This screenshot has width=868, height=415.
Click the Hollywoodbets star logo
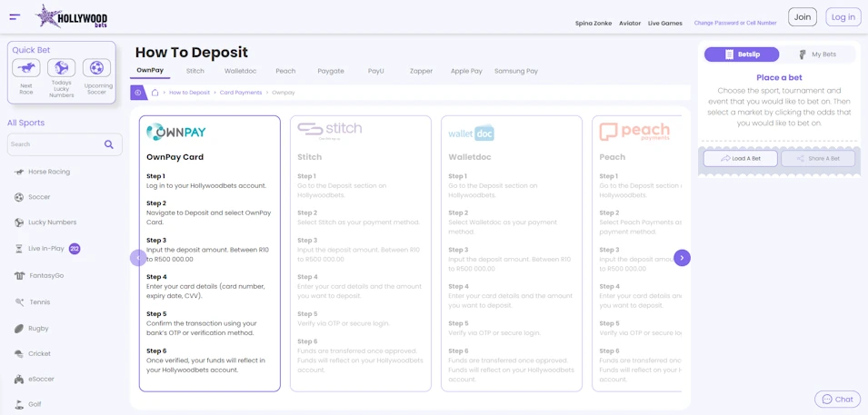click(x=72, y=16)
